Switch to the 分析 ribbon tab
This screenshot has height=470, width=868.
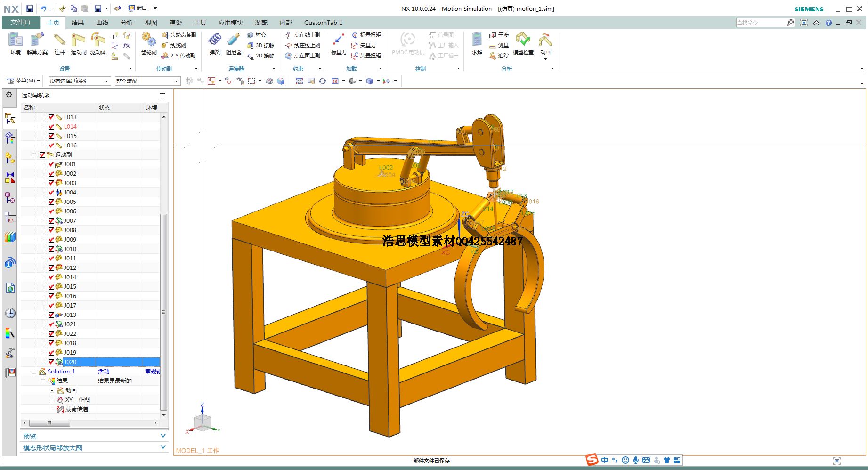click(127, 23)
